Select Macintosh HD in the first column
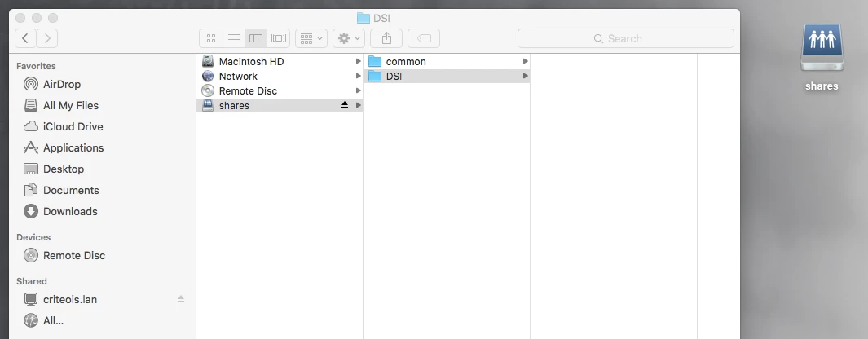This screenshot has height=339, width=868. pyautogui.click(x=280, y=61)
